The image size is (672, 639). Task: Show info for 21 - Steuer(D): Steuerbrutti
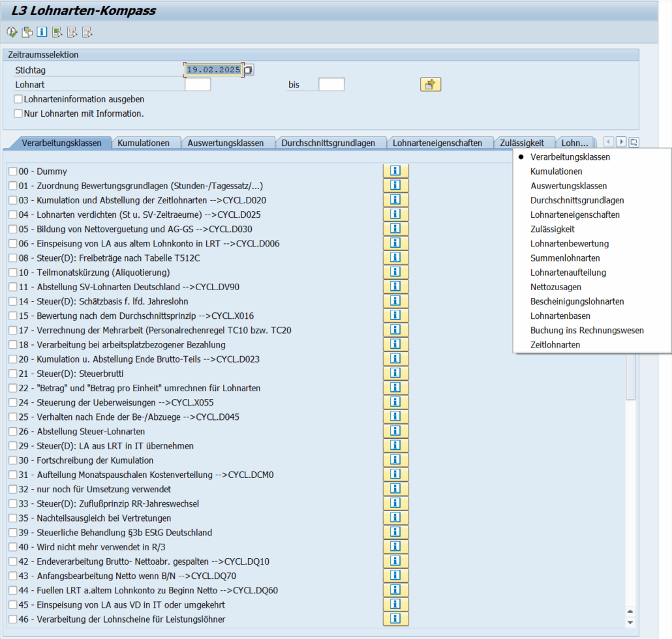tap(395, 373)
